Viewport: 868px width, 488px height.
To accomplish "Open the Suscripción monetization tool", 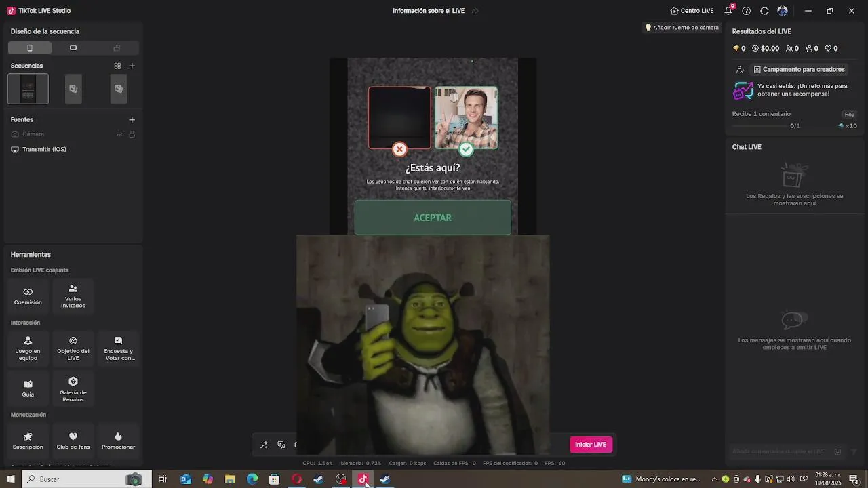I will (x=28, y=441).
